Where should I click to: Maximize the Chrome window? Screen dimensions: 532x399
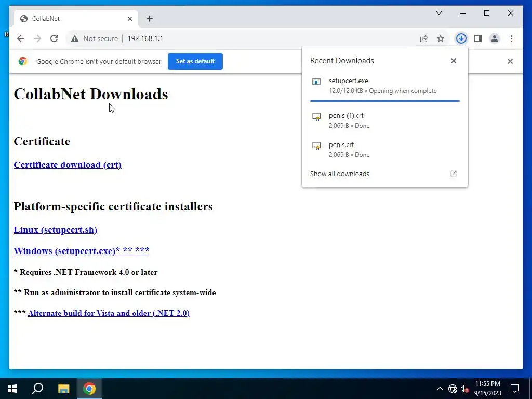[486, 13]
